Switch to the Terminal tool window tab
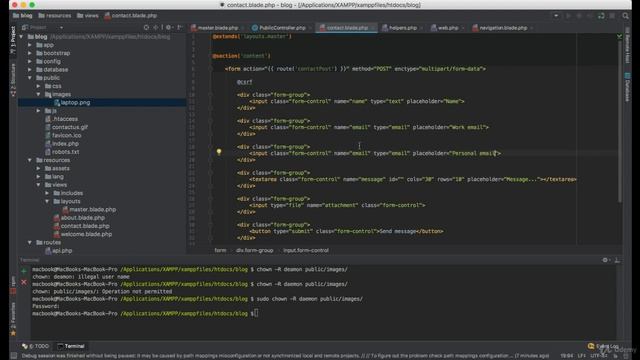The image size is (640, 360). click(x=71, y=346)
